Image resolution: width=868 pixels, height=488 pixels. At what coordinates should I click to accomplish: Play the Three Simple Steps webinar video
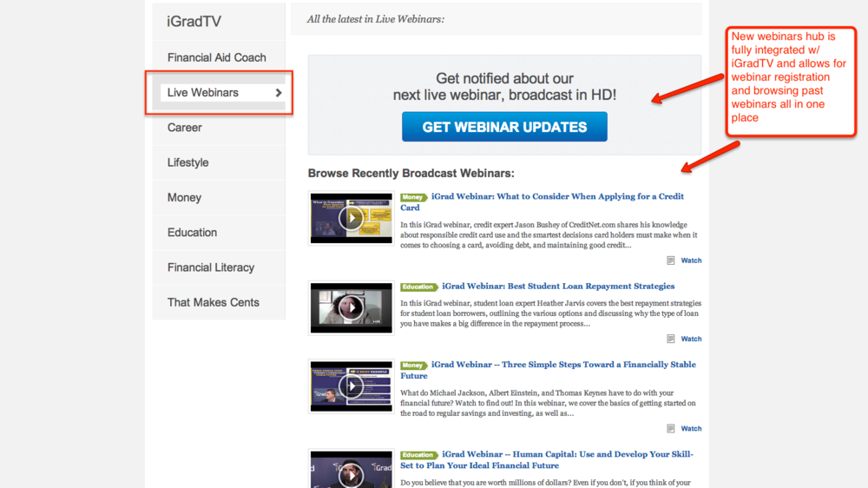[351, 386]
